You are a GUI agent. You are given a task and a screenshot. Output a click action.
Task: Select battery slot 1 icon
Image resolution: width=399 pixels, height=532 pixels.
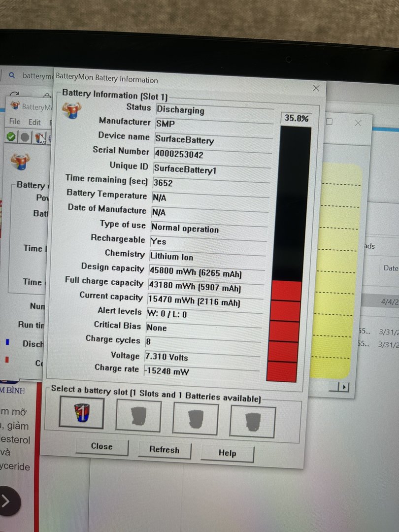pos(81,412)
